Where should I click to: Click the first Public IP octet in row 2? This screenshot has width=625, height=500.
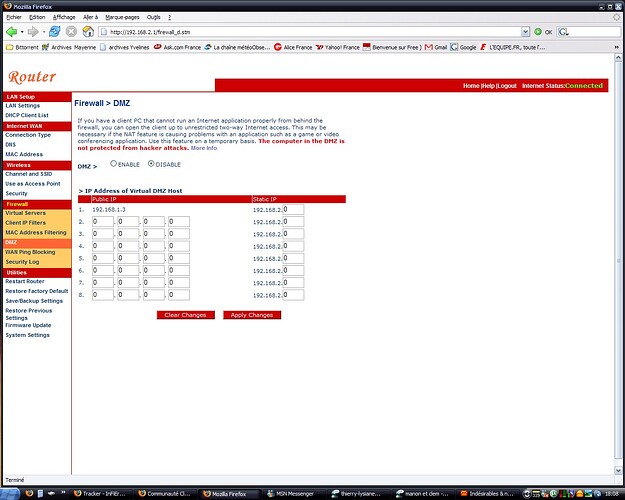[x=101, y=222]
